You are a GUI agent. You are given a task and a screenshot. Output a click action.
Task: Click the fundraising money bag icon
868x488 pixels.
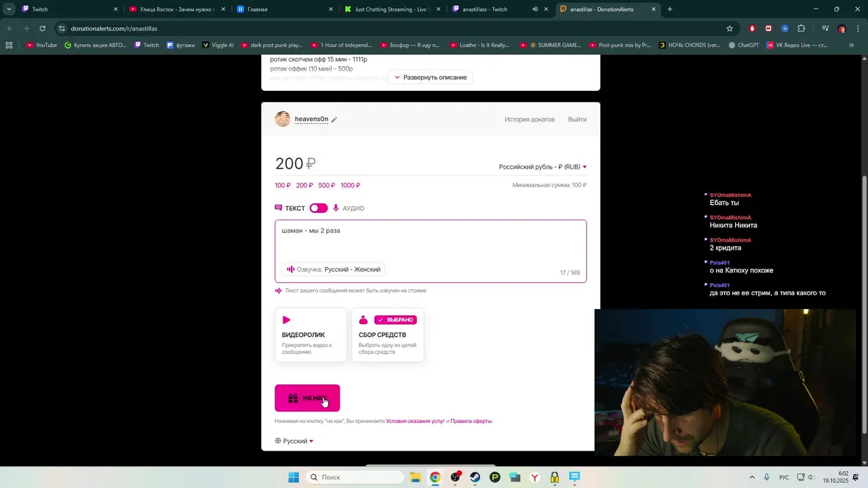pos(363,320)
